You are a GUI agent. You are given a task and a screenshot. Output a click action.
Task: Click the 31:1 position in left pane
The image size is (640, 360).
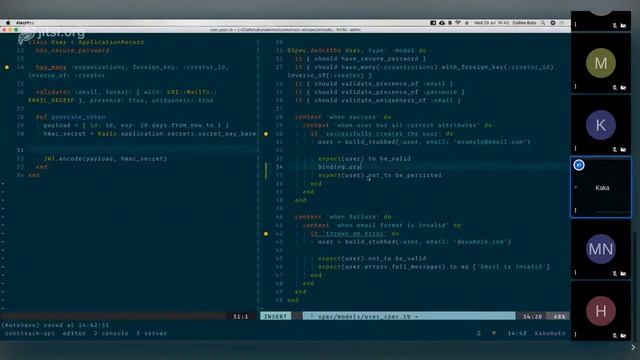[x=240, y=316]
